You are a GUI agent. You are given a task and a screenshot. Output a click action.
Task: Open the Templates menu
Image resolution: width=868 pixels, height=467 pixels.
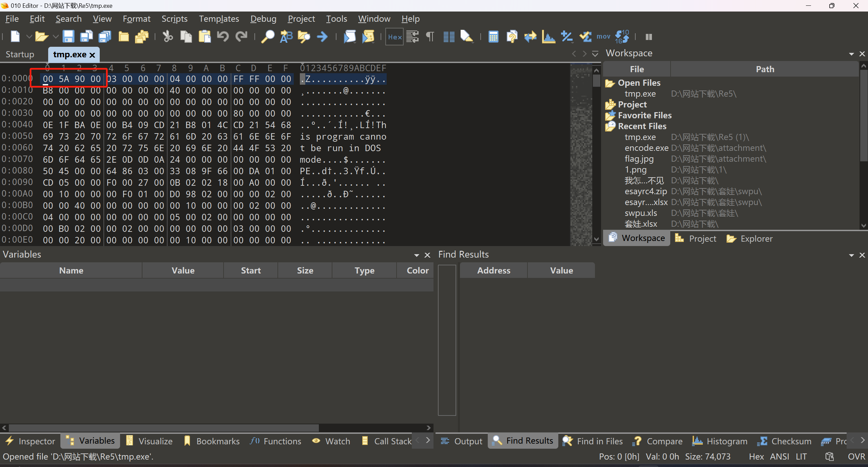(x=219, y=19)
